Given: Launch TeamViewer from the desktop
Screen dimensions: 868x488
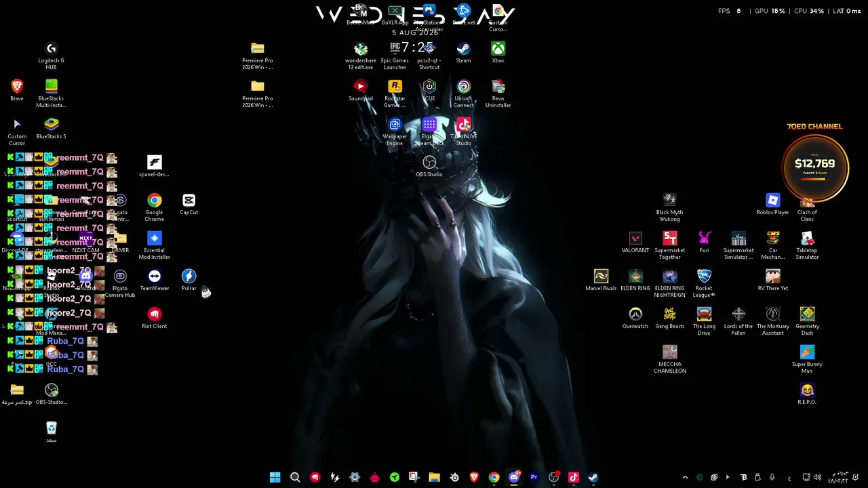Looking at the screenshot, I should coord(154,277).
